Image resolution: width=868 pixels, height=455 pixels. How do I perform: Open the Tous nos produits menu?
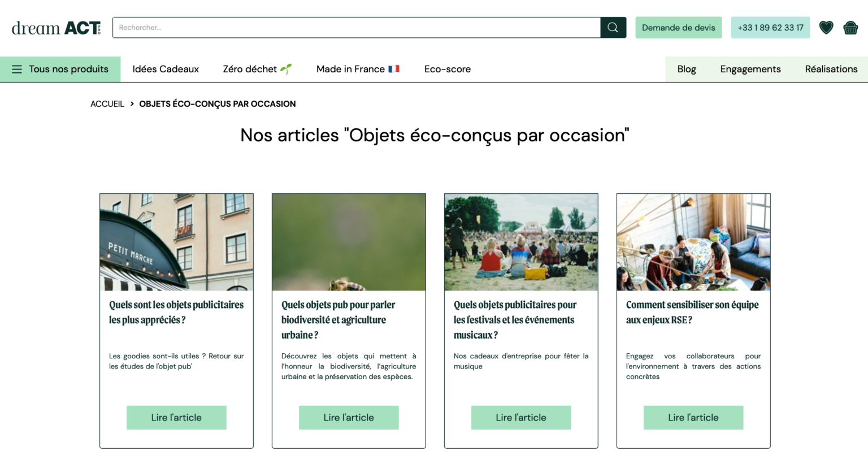60,69
